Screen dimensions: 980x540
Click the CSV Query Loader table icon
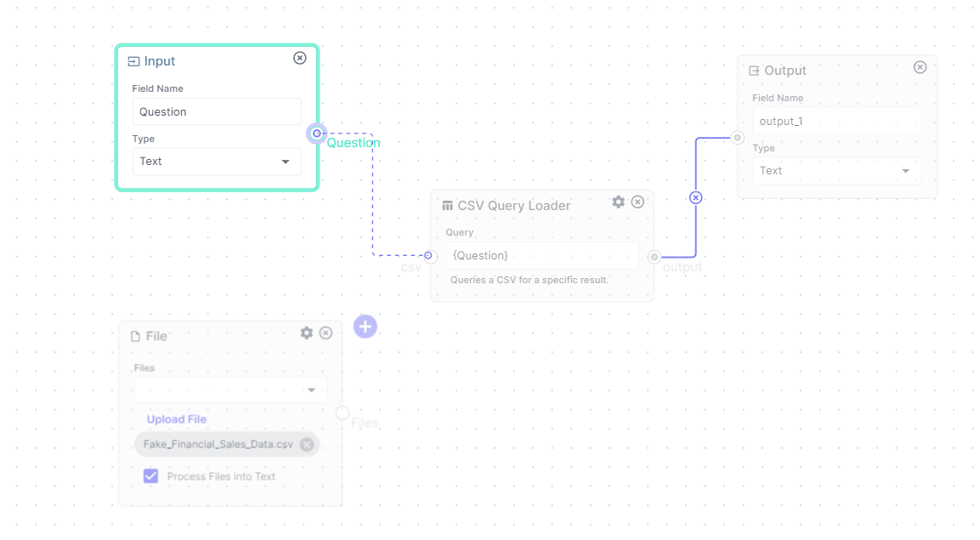447,205
